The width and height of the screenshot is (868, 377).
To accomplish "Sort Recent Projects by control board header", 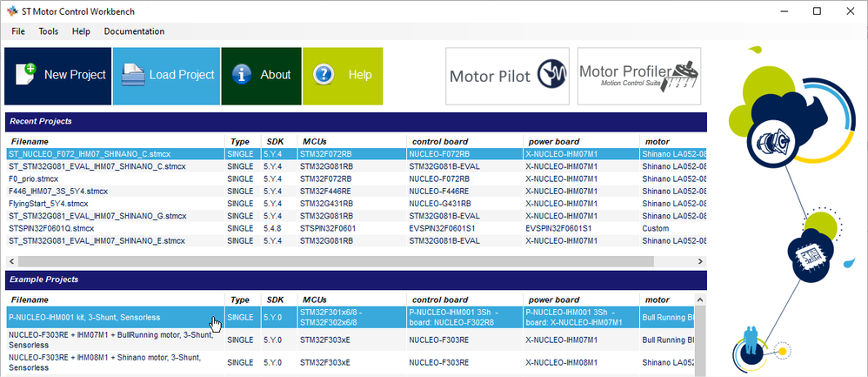I will (464, 141).
